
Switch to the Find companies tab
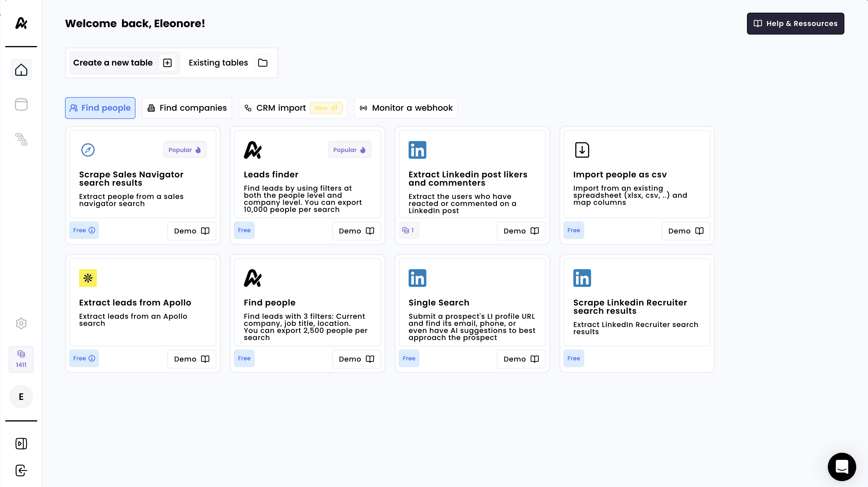click(x=187, y=108)
